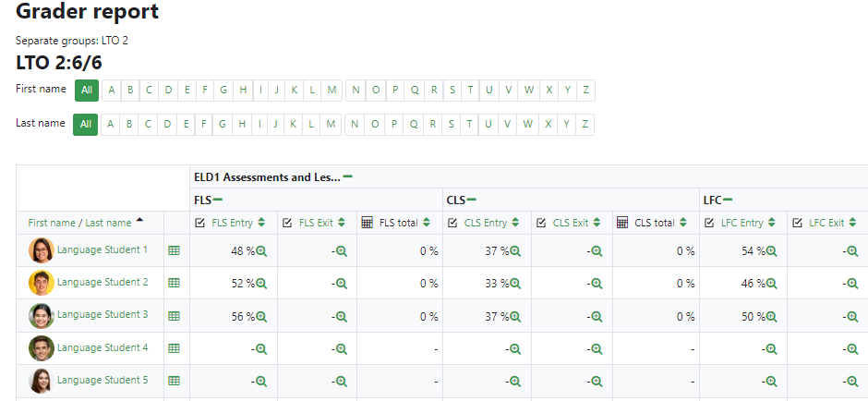Open user report grid icon for Language Student 4
Image resolution: width=868 pixels, height=401 pixels.
click(x=174, y=348)
